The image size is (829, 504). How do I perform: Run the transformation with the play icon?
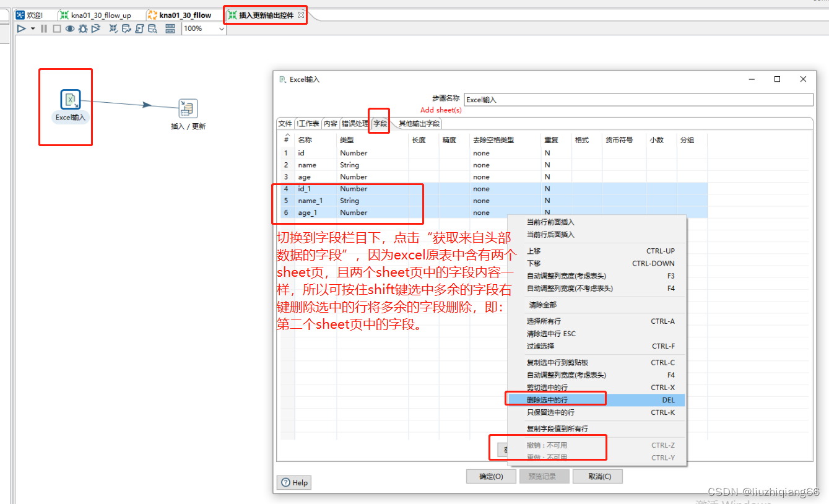coord(22,28)
